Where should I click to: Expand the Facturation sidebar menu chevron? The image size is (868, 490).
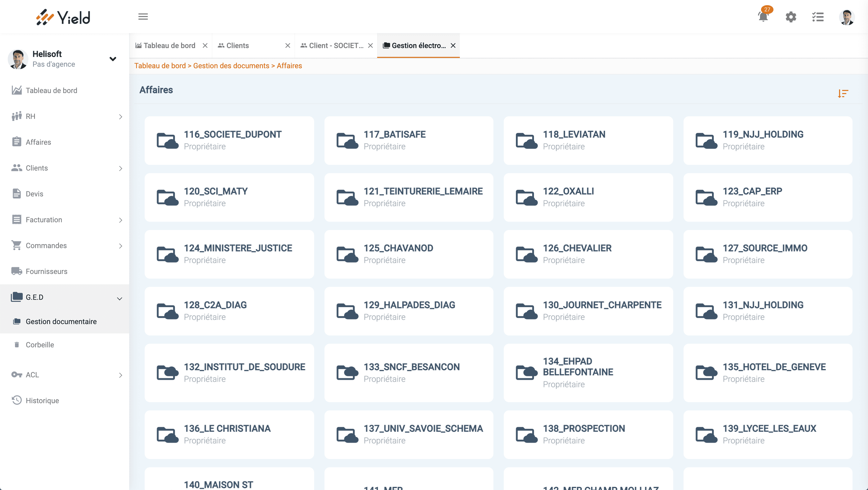(x=121, y=220)
